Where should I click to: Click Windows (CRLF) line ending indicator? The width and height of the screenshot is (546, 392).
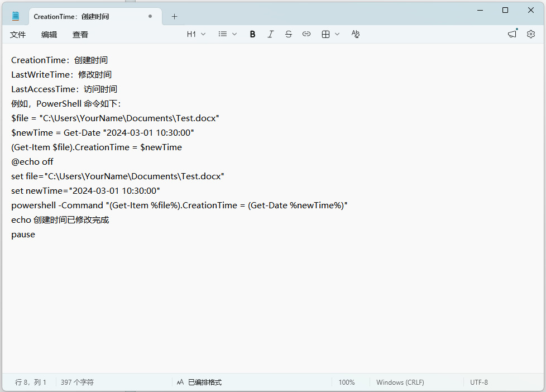click(x=400, y=383)
